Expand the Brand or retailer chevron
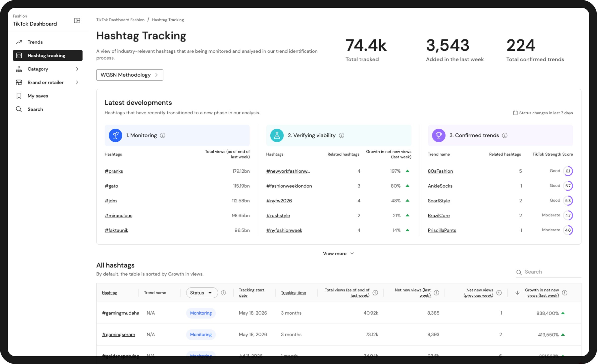 click(77, 82)
